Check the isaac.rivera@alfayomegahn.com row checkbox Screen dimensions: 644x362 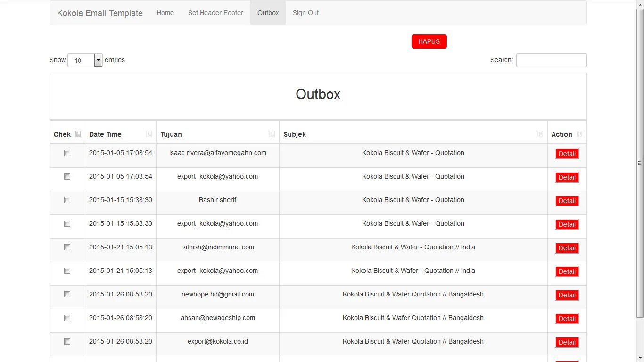point(67,153)
